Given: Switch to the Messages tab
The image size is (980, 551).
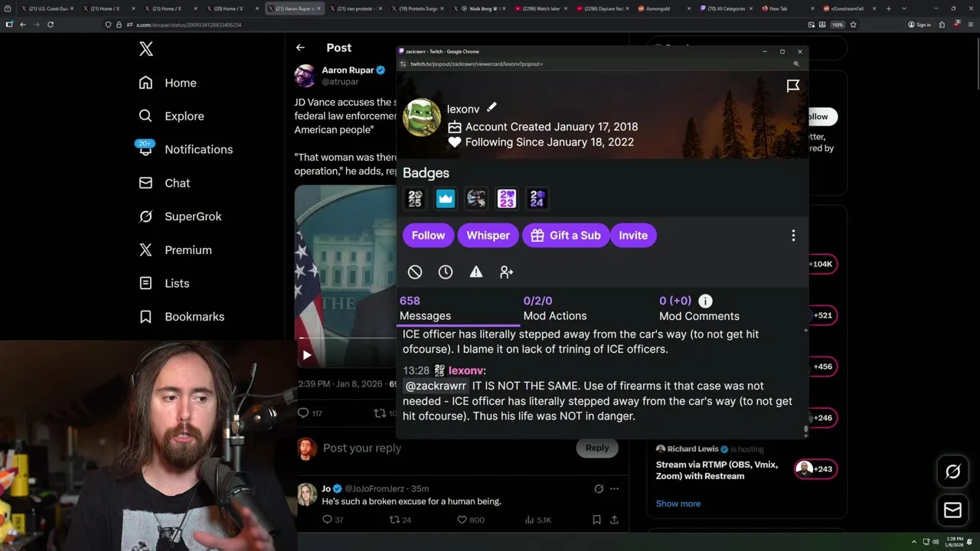Looking at the screenshot, I should (459, 309).
